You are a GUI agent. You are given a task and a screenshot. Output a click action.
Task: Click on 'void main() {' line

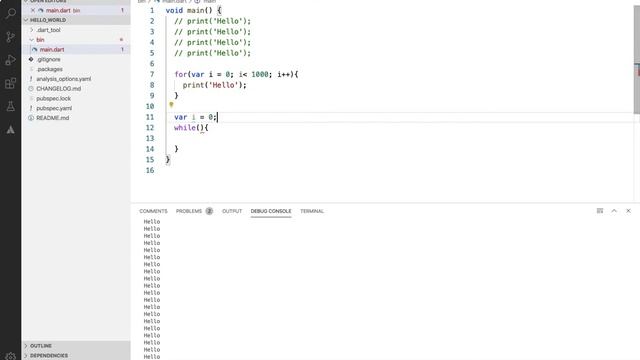coord(193,11)
